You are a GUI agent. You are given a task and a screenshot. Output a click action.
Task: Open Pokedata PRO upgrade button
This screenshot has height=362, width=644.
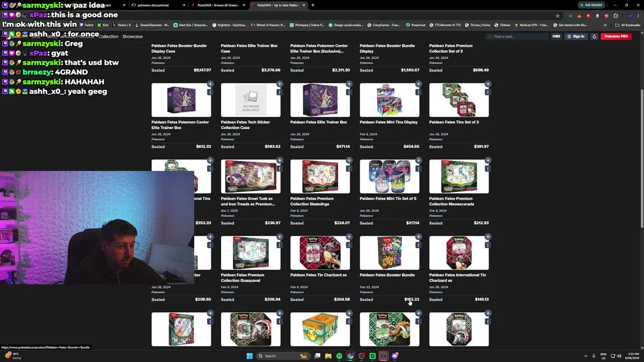click(x=616, y=36)
